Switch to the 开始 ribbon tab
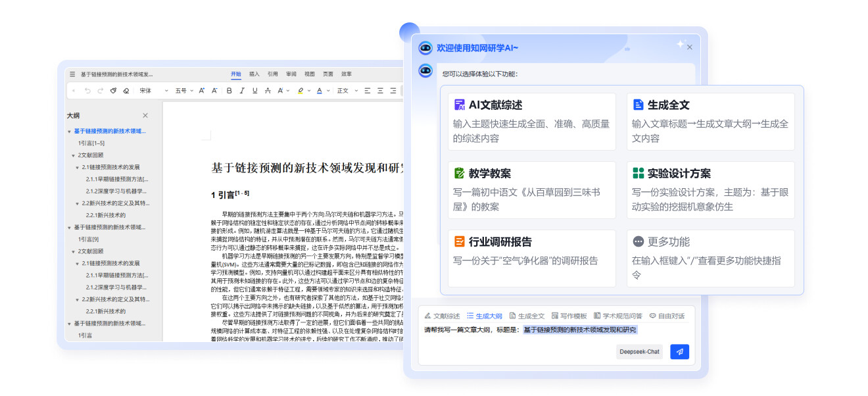This screenshot has height=396, width=868. [x=236, y=74]
